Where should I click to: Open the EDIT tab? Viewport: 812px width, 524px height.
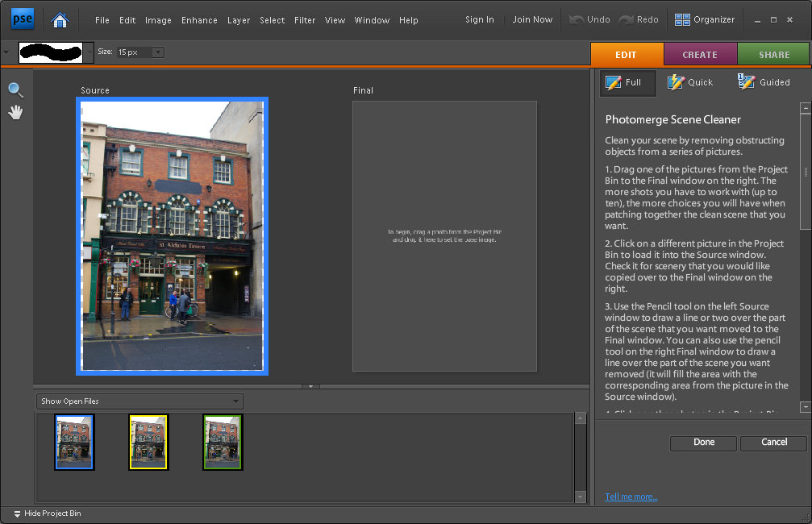point(627,54)
